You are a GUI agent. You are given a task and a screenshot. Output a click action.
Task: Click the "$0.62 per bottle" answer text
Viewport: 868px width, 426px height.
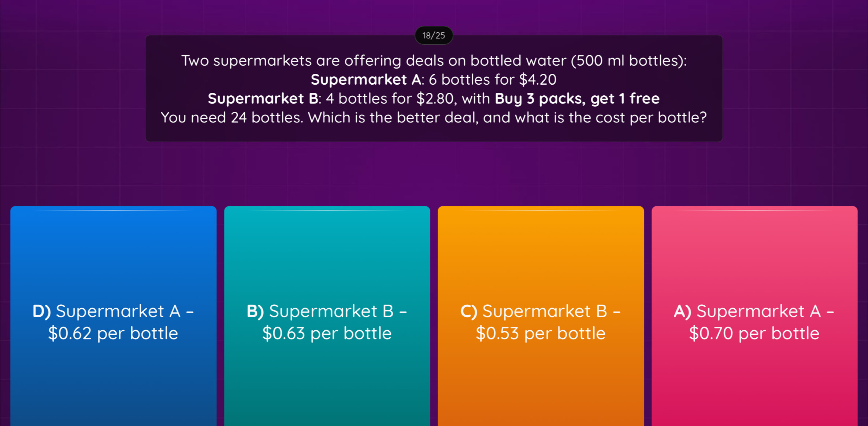point(113,333)
